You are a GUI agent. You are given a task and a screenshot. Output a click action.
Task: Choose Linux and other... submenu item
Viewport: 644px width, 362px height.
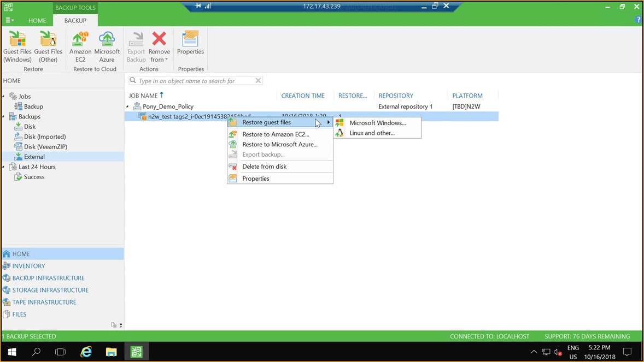point(377,133)
